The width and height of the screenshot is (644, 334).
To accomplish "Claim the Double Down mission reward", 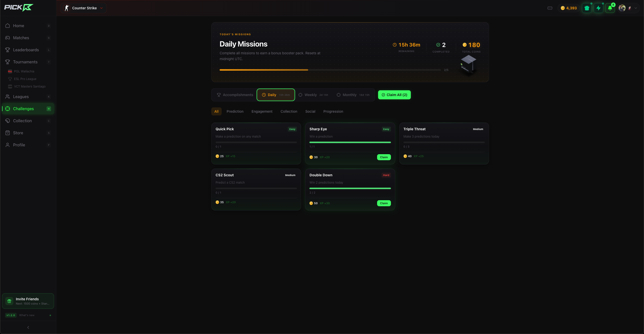I will pyautogui.click(x=384, y=203).
